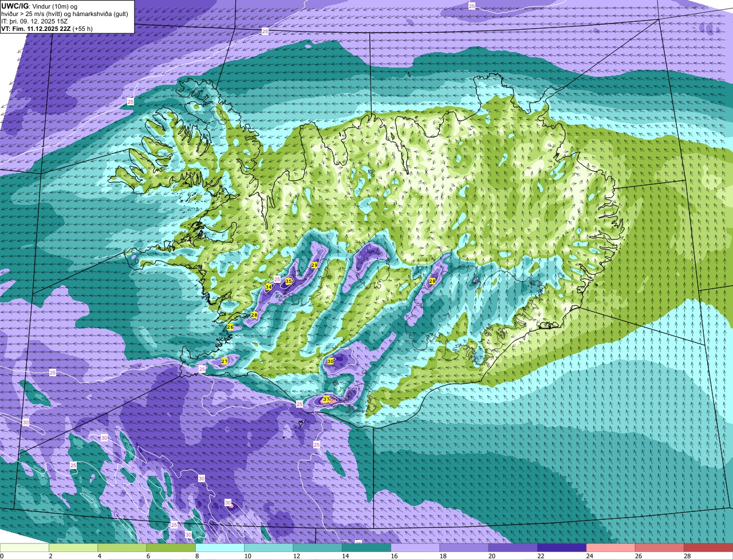The height and width of the screenshot is (560, 733).
Task: Click the legend scale number 8
Action: [x=196, y=556]
